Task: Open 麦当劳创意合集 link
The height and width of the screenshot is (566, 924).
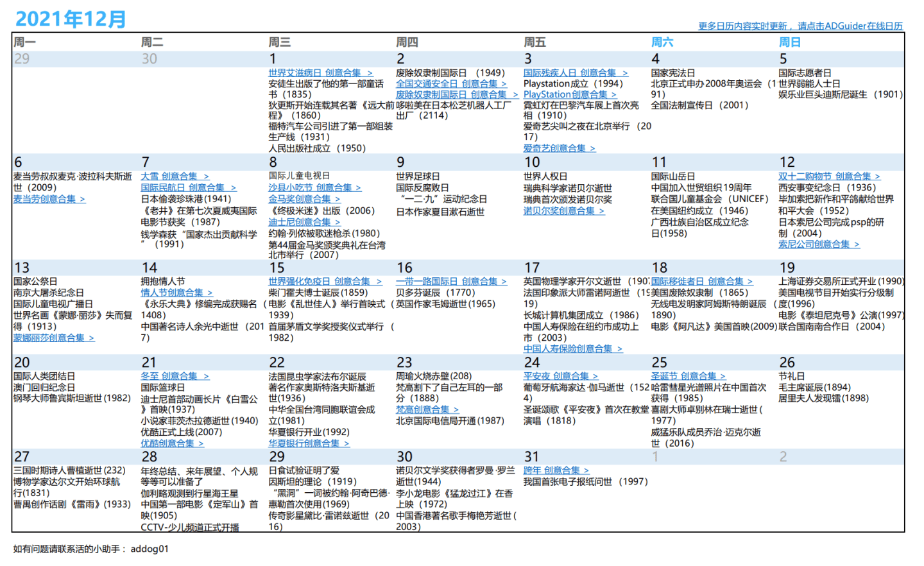Action: tap(49, 199)
